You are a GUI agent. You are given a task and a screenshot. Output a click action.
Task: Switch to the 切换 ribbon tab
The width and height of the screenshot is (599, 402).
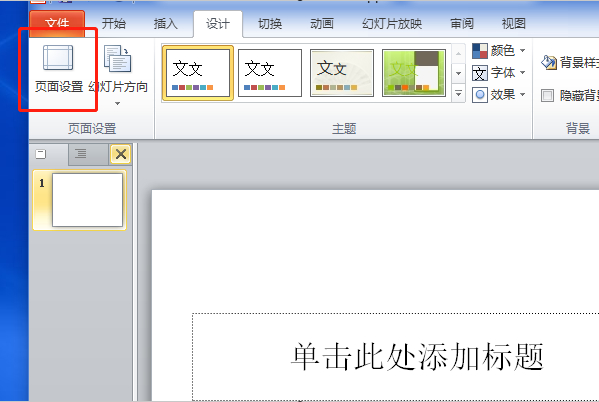(270, 24)
